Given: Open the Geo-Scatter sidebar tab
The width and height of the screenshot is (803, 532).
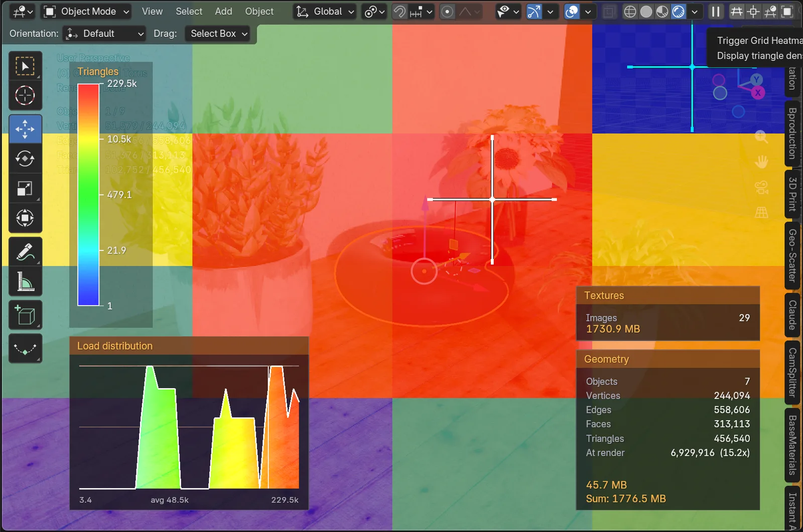Looking at the screenshot, I should click(792, 255).
